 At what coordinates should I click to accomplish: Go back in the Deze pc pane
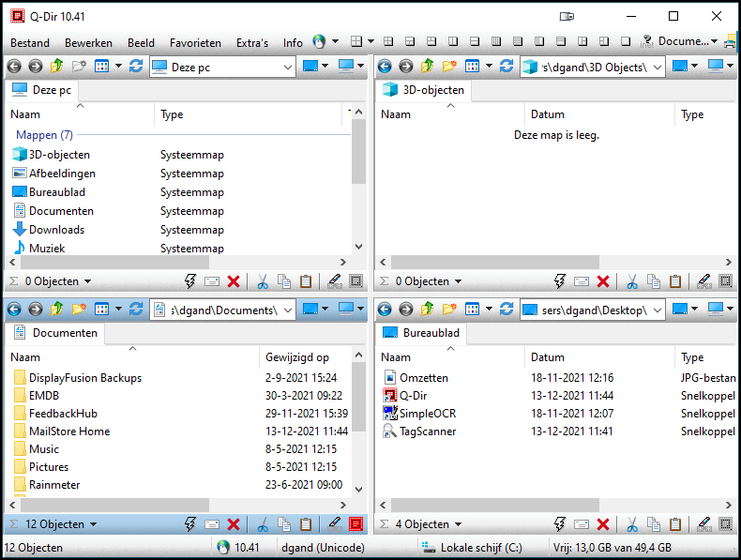click(x=14, y=67)
